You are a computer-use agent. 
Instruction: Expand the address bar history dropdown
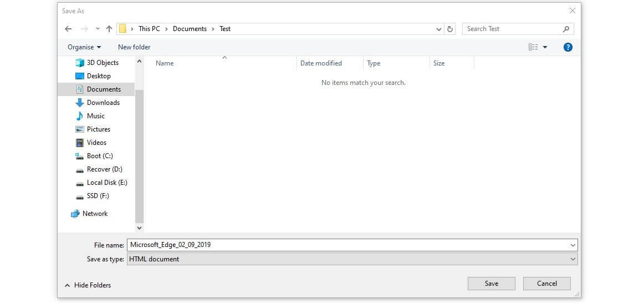coord(438,29)
